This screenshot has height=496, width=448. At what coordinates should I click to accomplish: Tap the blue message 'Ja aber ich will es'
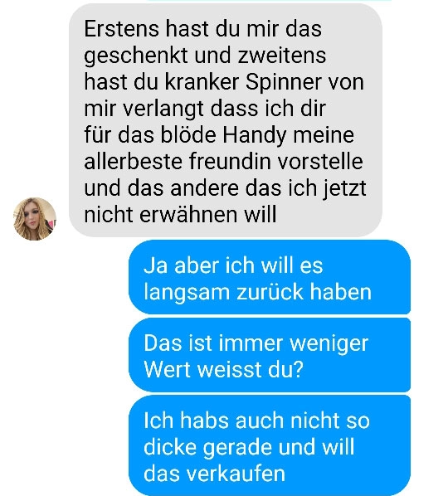(x=270, y=277)
